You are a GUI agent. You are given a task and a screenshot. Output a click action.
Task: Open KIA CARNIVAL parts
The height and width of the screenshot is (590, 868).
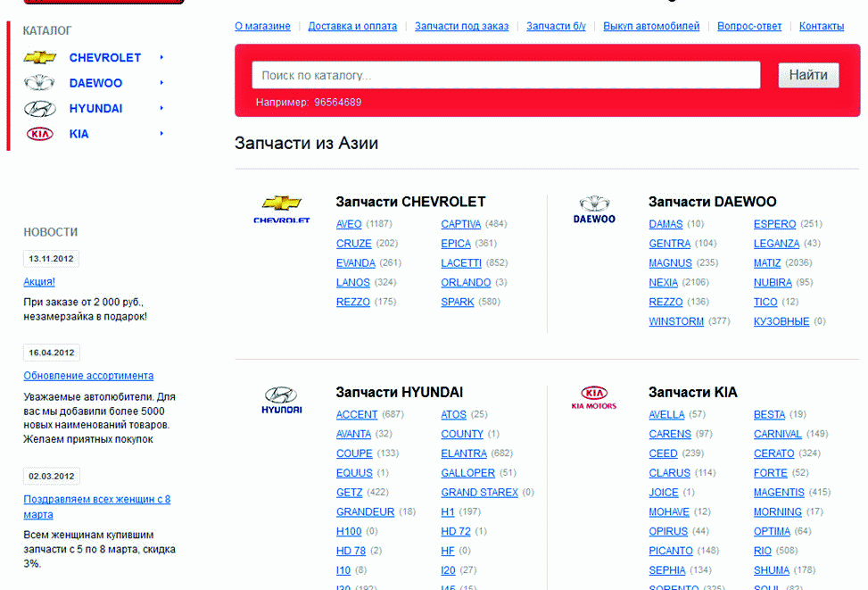(777, 434)
